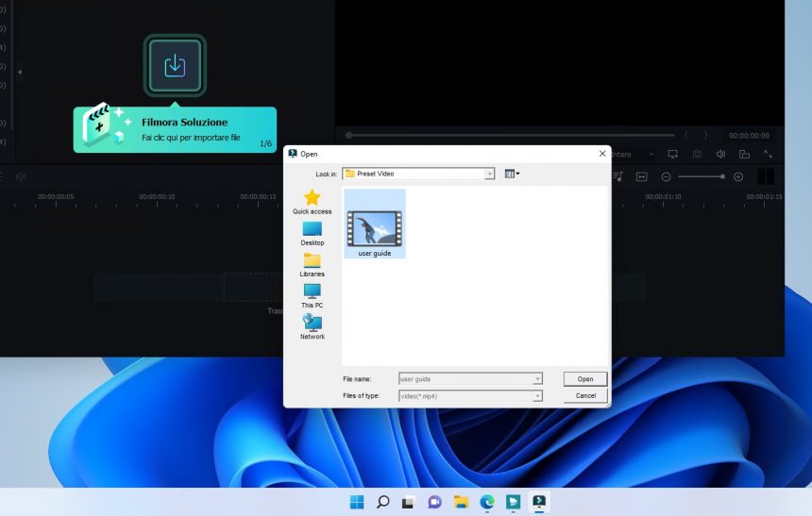Select This PC in the dialog sidebar
The height and width of the screenshot is (516, 812).
point(313,295)
